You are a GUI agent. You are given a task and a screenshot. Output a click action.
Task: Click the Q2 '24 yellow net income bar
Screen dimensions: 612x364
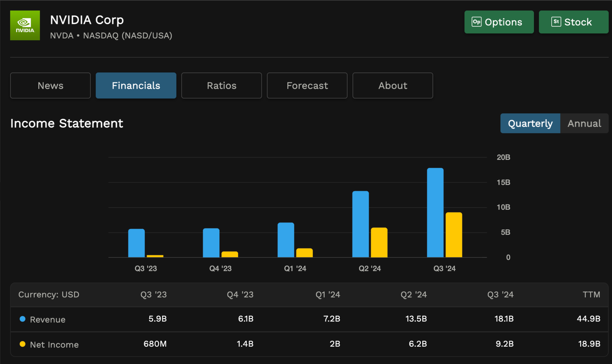click(379, 242)
